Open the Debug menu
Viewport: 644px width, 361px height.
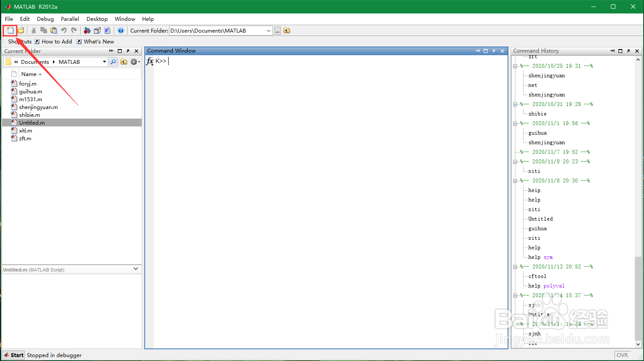[45, 19]
